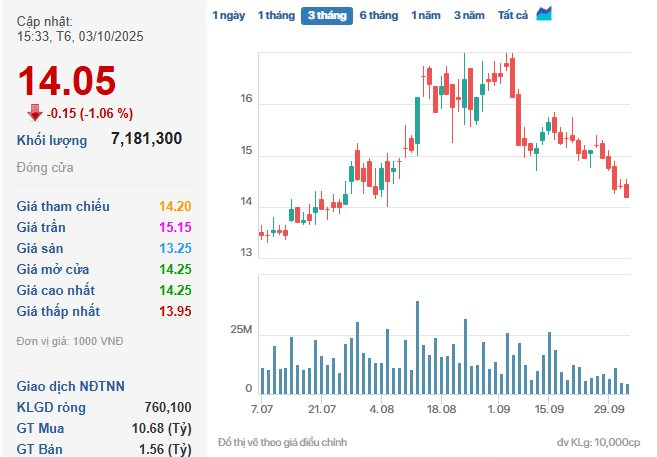Select the 1 tháng chart range
The width and height of the screenshot is (657, 457).
[275, 16]
